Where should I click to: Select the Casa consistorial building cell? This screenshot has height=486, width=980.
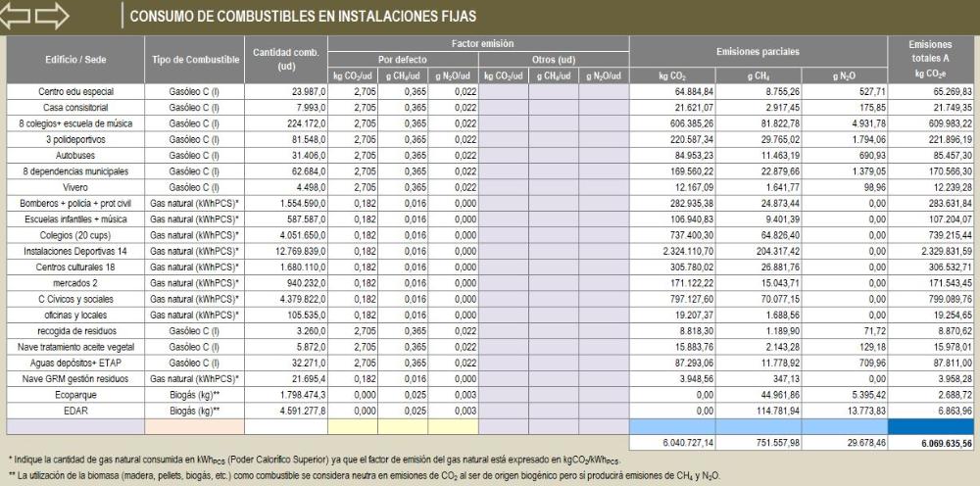(74, 106)
